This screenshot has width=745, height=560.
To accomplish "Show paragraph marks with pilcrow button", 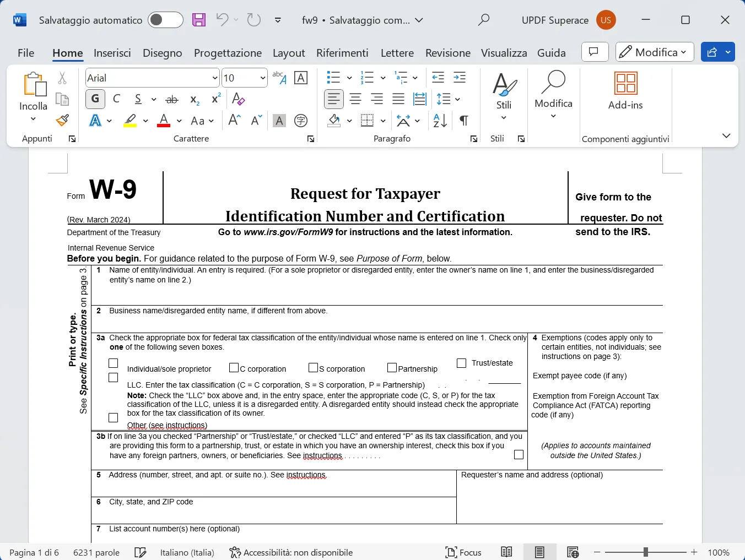I will [x=464, y=121].
